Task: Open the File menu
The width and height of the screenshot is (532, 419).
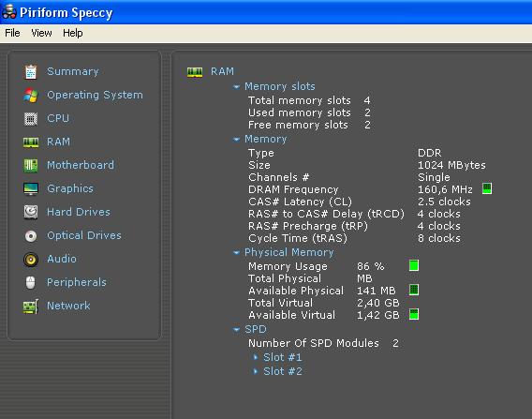Action: (x=12, y=33)
